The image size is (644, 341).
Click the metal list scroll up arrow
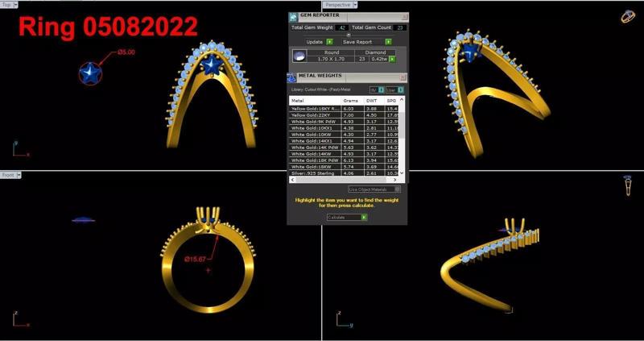click(x=401, y=100)
